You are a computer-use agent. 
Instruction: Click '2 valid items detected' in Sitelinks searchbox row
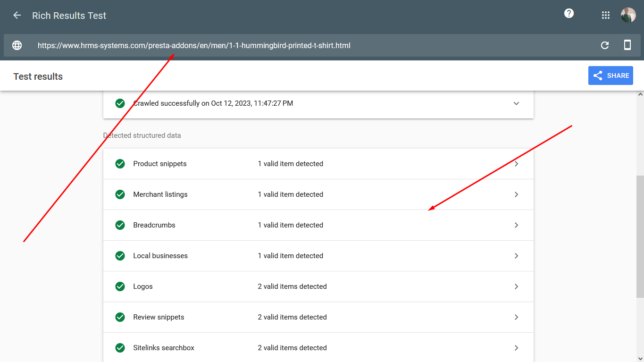click(293, 348)
